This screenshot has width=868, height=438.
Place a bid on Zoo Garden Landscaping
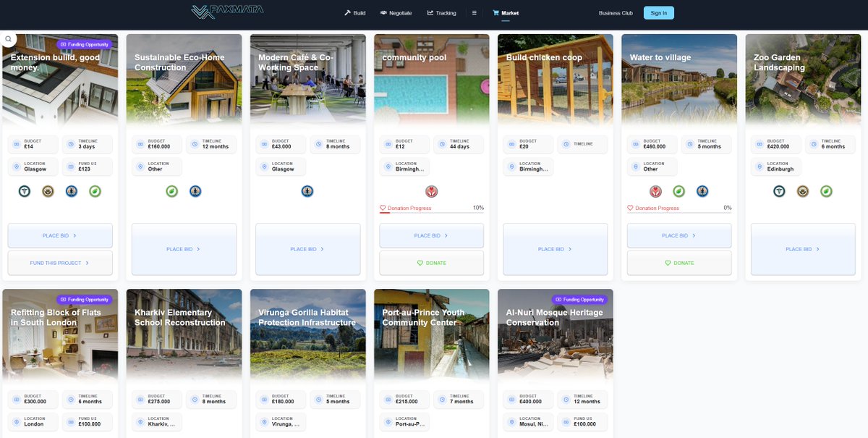[803, 249]
